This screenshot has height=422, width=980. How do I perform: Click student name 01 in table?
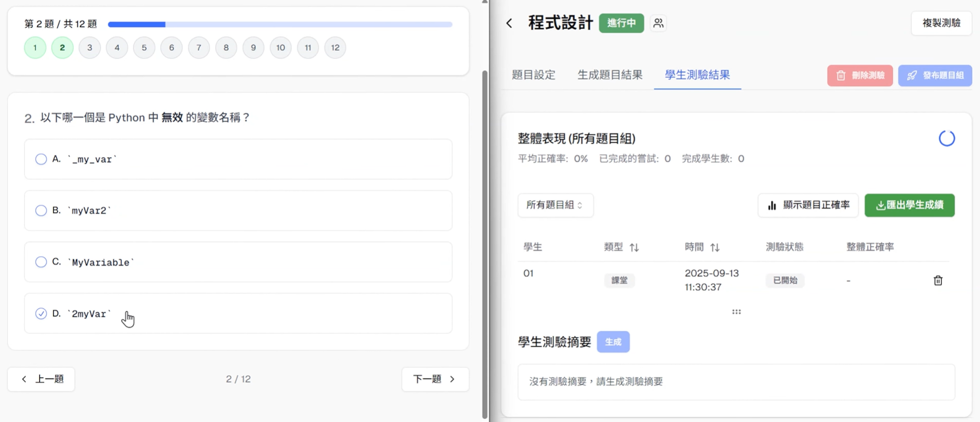pos(528,273)
